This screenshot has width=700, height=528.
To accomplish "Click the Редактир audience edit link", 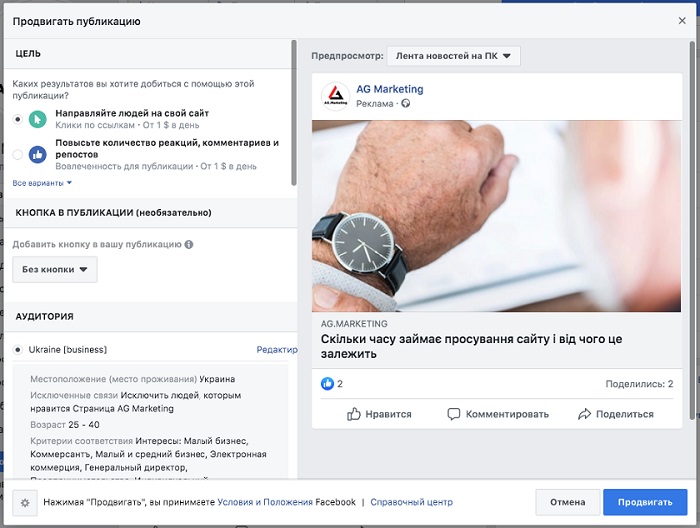I will (x=277, y=349).
